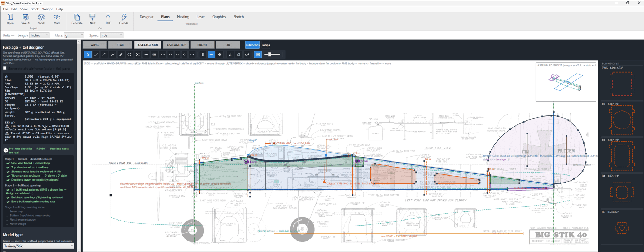Show the 3D view
The image size is (644, 252).
point(228,45)
